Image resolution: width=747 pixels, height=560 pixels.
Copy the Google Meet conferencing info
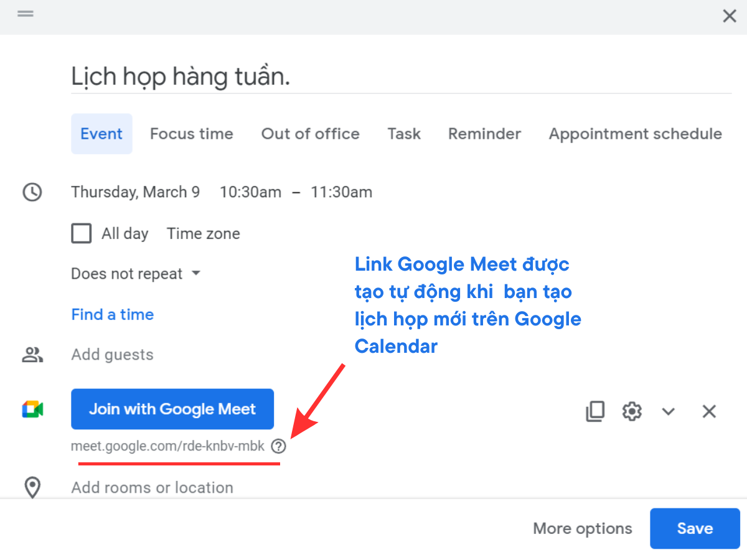click(x=595, y=411)
